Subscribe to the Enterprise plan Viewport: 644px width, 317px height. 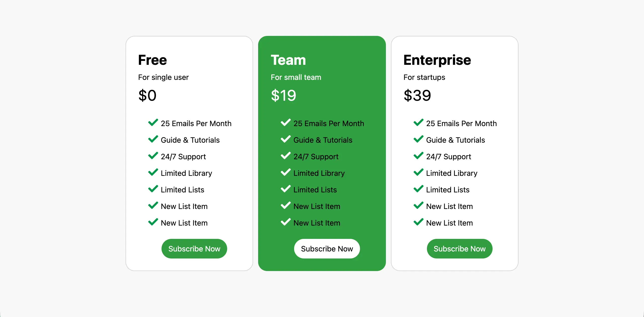(x=459, y=249)
